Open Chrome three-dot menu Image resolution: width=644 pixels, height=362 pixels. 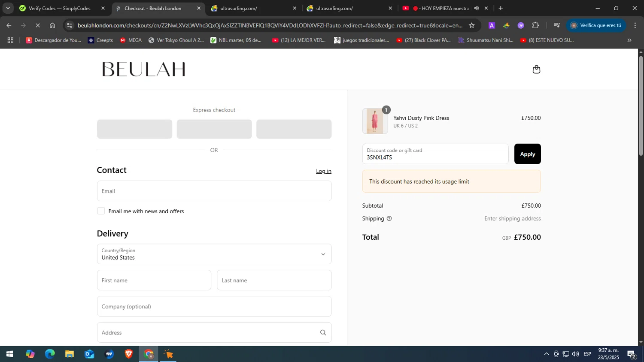pyautogui.click(x=635, y=25)
